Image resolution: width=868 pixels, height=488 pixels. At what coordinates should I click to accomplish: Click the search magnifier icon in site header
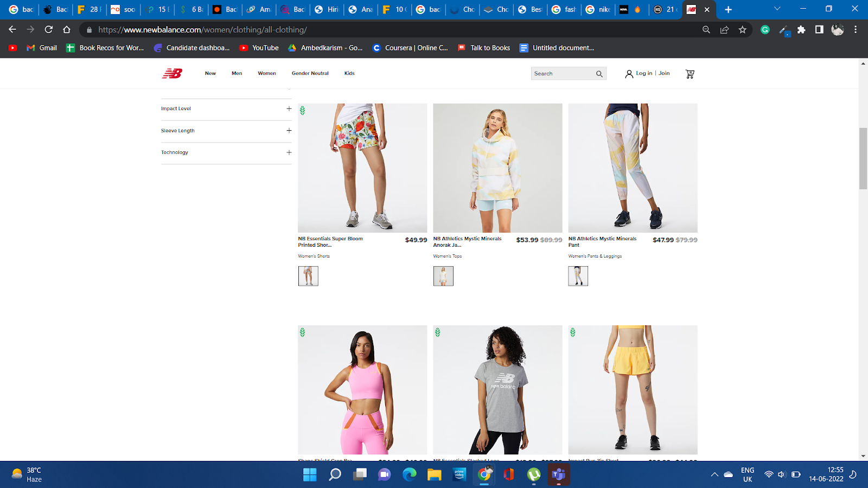click(599, 74)
